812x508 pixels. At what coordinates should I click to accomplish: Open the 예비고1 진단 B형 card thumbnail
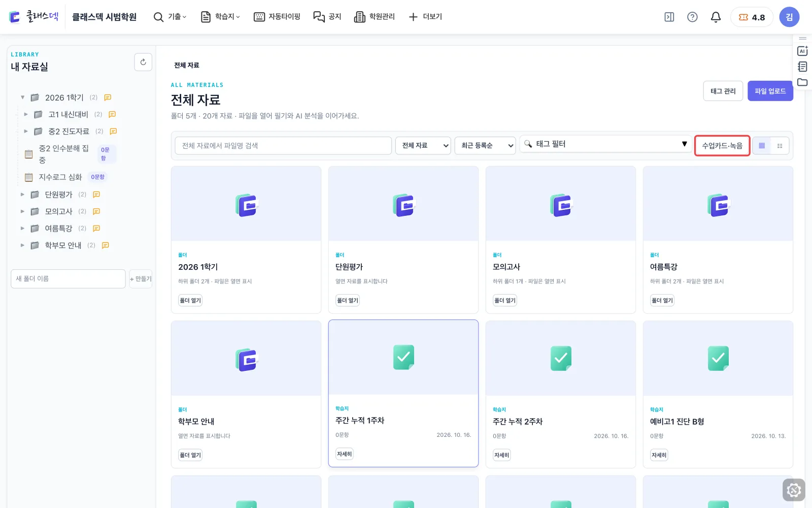click(x=718, y=358)
